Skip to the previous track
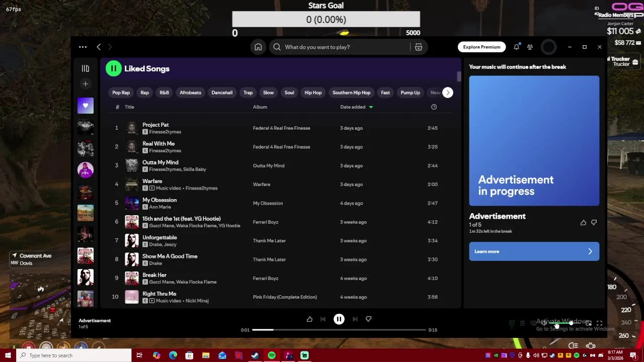644x362 pixels. point(323,319)
